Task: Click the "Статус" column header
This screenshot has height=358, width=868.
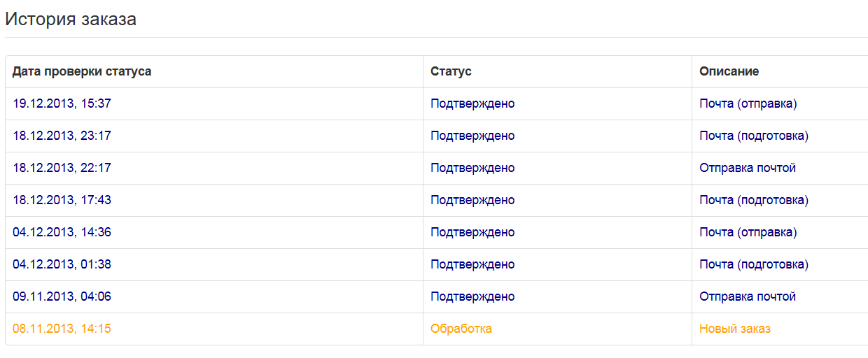Action: 451,71
